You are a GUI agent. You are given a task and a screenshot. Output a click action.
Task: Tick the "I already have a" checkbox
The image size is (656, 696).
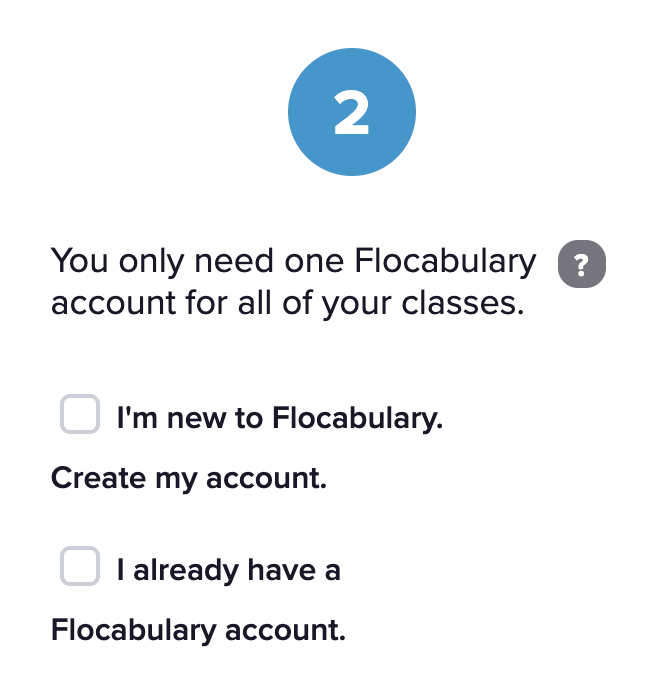(80, 567)
